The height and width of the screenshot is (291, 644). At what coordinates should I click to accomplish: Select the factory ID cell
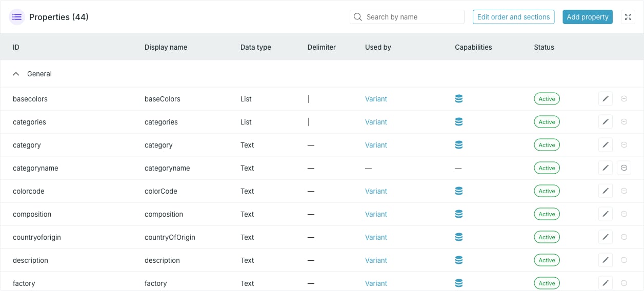tap(24, 283)
